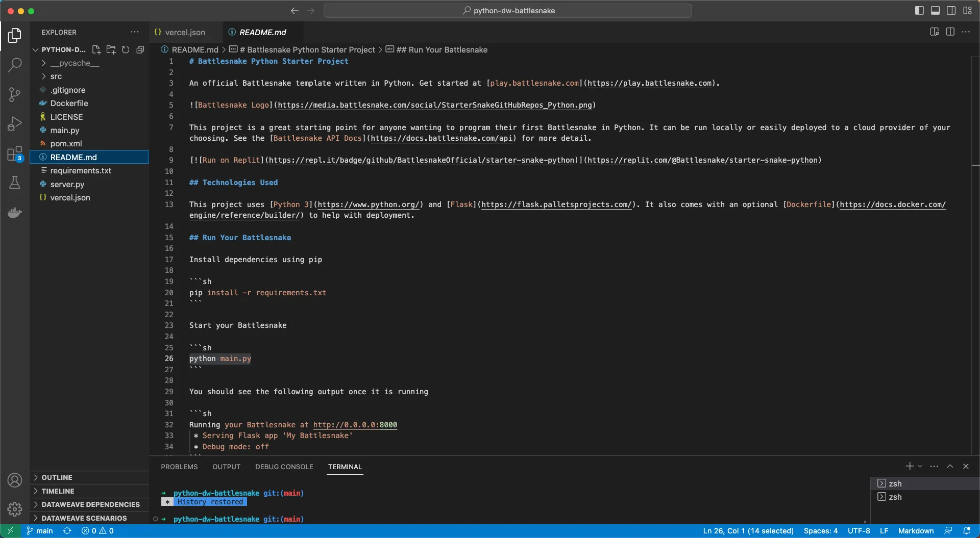Select the first zsh terminal session
This screenshot has height=538, width=980.
[925, 483]
